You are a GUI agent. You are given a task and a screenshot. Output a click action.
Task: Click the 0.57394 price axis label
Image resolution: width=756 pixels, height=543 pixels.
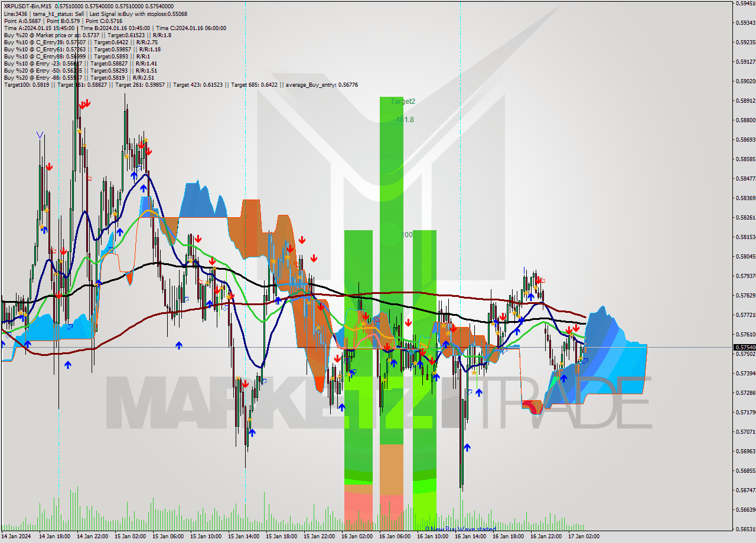[746, 373]
